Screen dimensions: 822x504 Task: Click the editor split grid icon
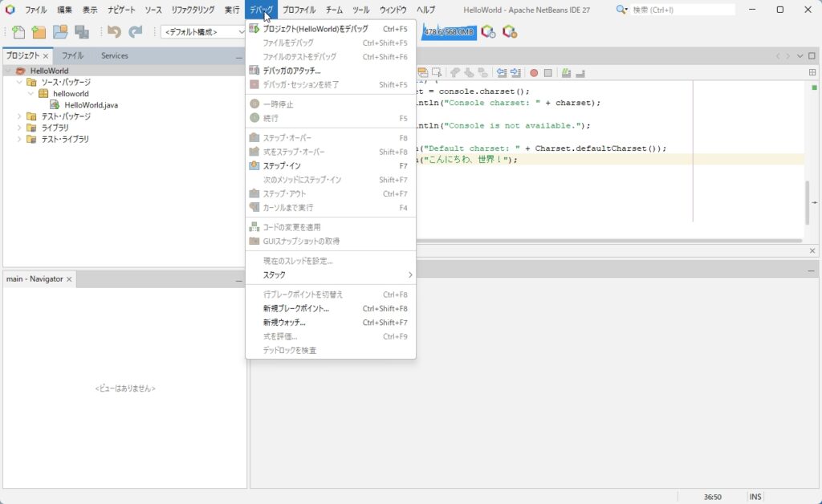pos(812,71)
